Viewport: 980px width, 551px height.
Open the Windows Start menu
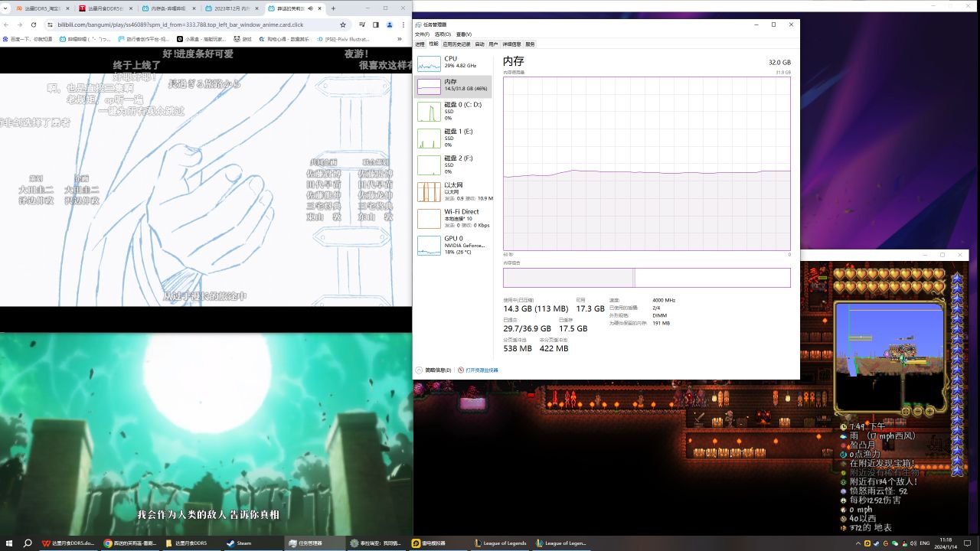pos(8,543)
